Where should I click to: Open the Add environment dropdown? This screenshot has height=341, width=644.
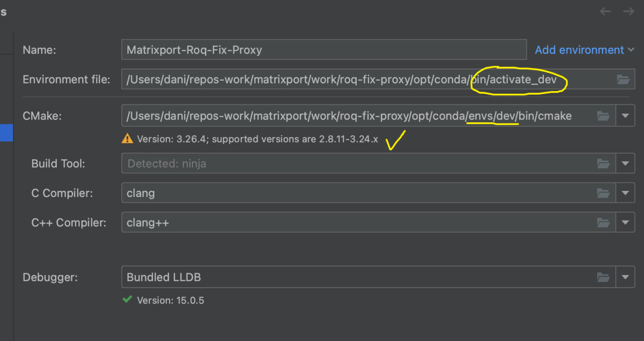click(586, 50)
